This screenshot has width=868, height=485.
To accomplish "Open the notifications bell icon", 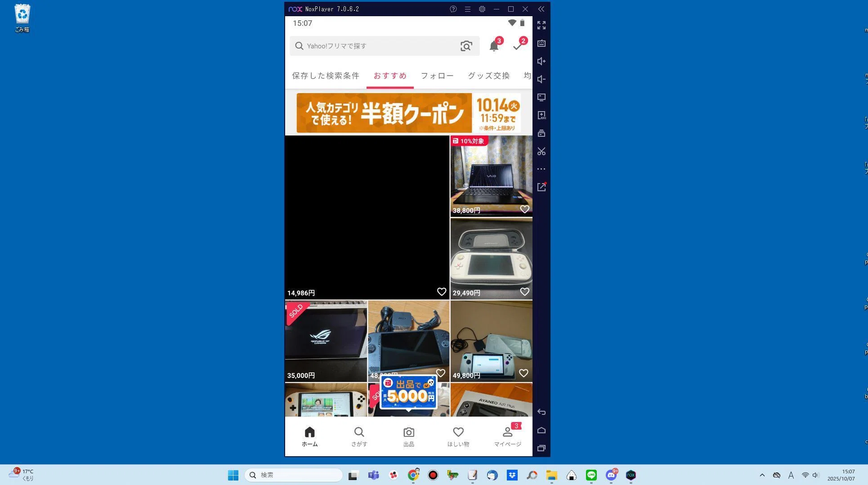I will [x=494, y=46].
